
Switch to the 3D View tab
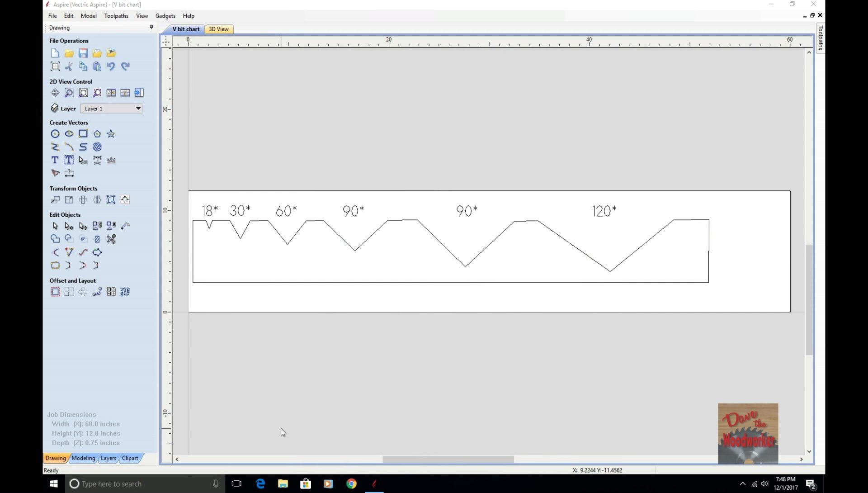[218, 29]
